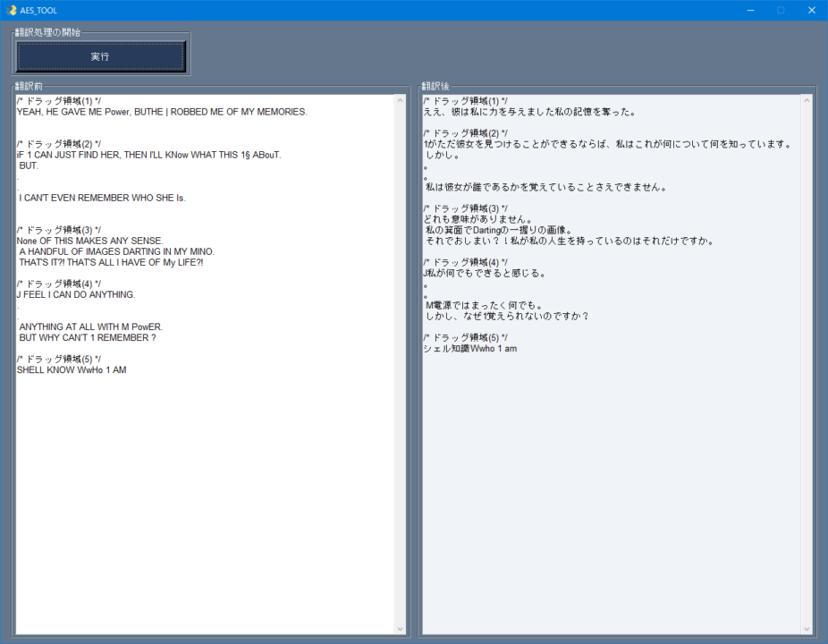The image size is (828, 644).
Task: Click translated line 1がただ彼女を見つけることが
Action: 608,144
